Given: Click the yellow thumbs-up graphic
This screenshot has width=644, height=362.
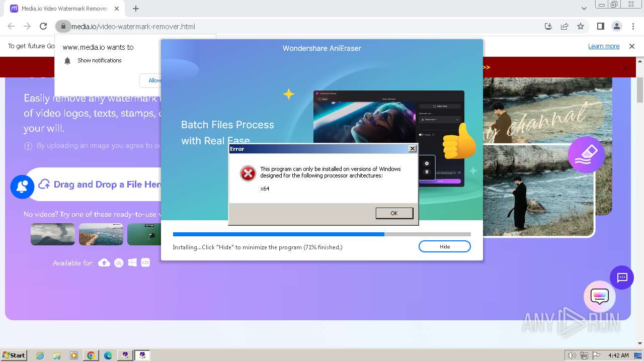Looking at the screenshot, I should point(459,141).
